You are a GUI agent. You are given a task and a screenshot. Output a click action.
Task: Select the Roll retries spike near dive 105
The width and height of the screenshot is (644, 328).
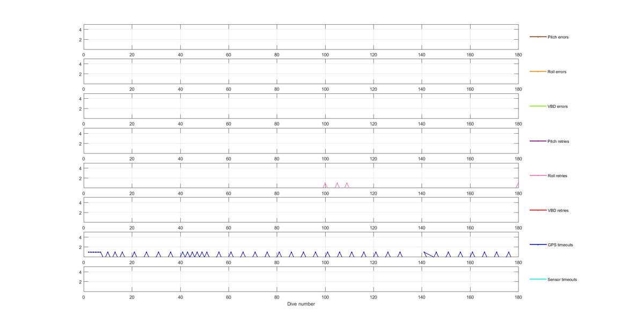point(337,185)
